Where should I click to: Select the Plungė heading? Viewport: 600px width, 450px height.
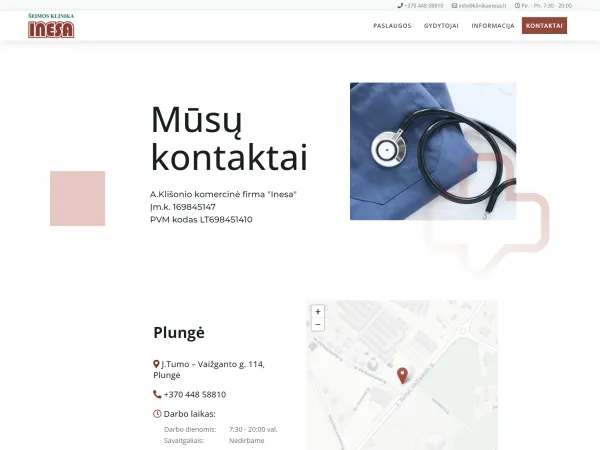179,333
